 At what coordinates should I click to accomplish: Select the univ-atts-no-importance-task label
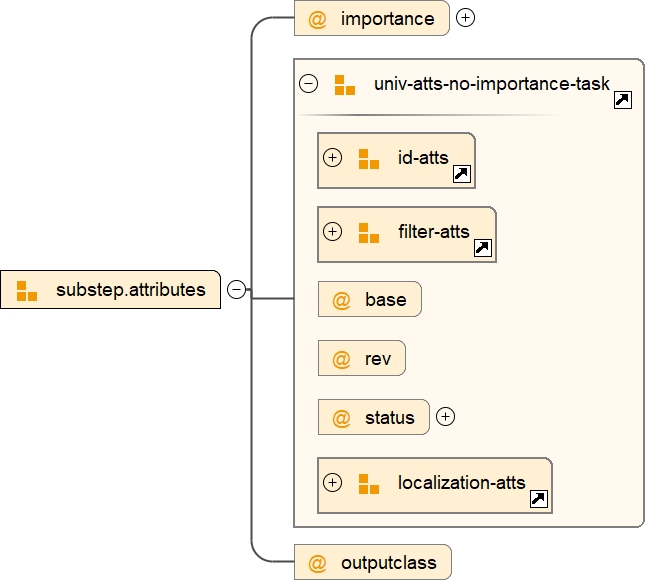(x=492, y=84)
